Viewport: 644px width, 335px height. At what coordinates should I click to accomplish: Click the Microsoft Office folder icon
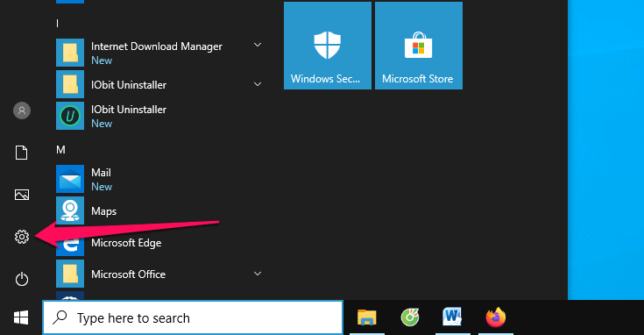point(70,274)
